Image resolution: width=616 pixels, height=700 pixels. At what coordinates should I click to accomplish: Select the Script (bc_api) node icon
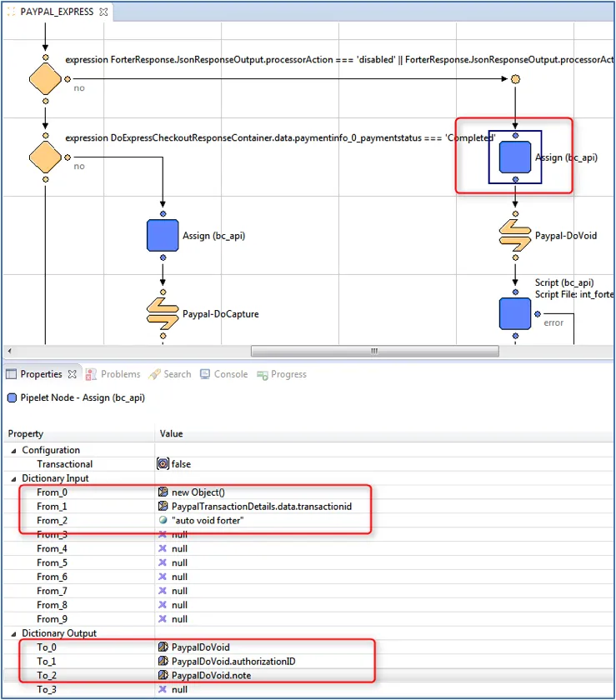pos(515,314)
